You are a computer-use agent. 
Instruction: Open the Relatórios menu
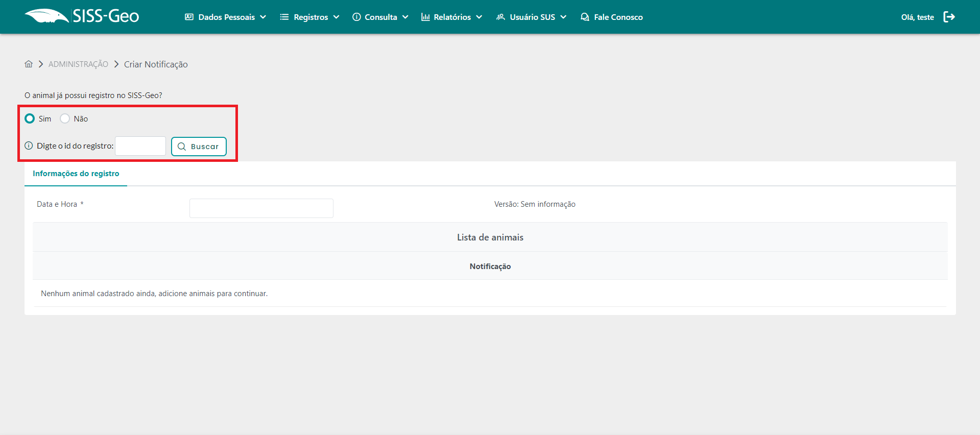tap(452, 17)
